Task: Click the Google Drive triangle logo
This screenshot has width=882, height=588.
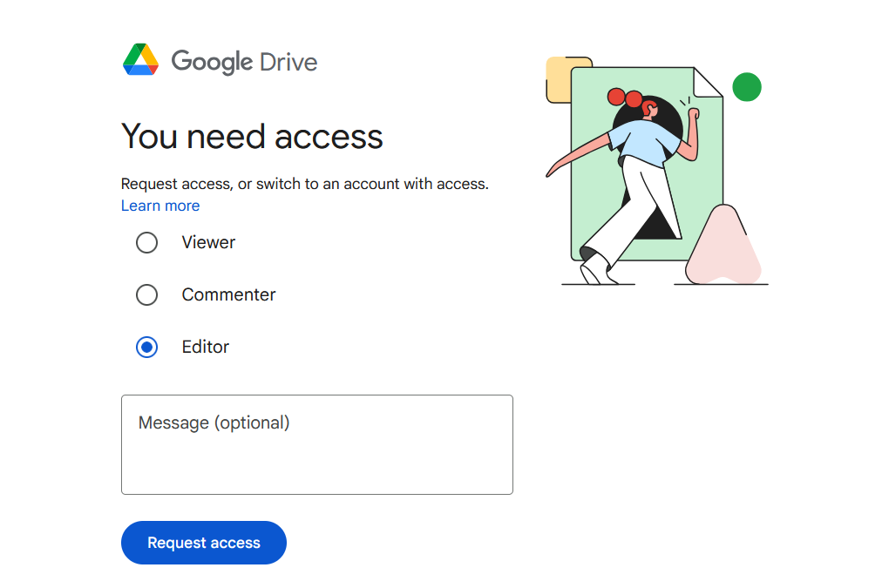Action: coord(140,60)
